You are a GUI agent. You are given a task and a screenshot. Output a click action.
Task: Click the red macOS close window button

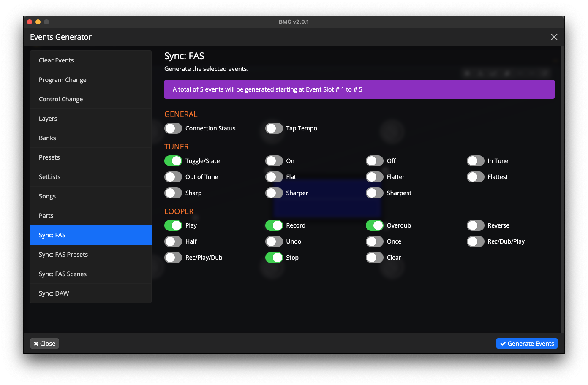[30, 22]
